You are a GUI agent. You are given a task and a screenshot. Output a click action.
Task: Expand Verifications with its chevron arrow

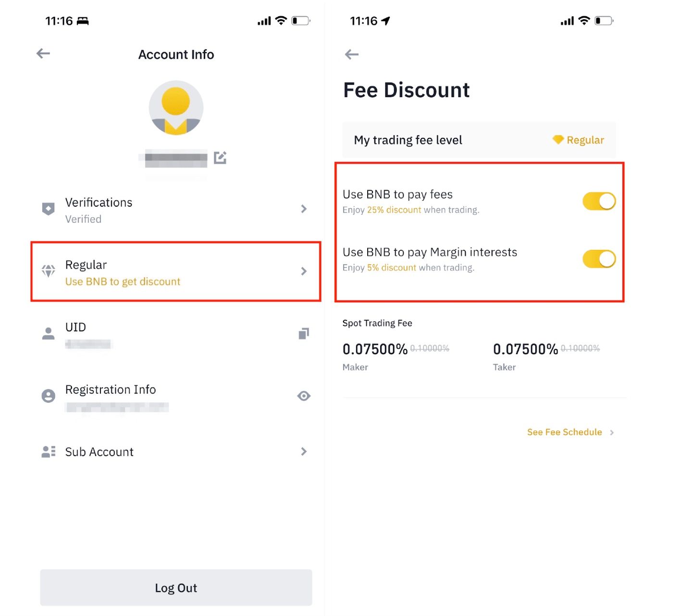pyautogui.click(x=304, y=209)
